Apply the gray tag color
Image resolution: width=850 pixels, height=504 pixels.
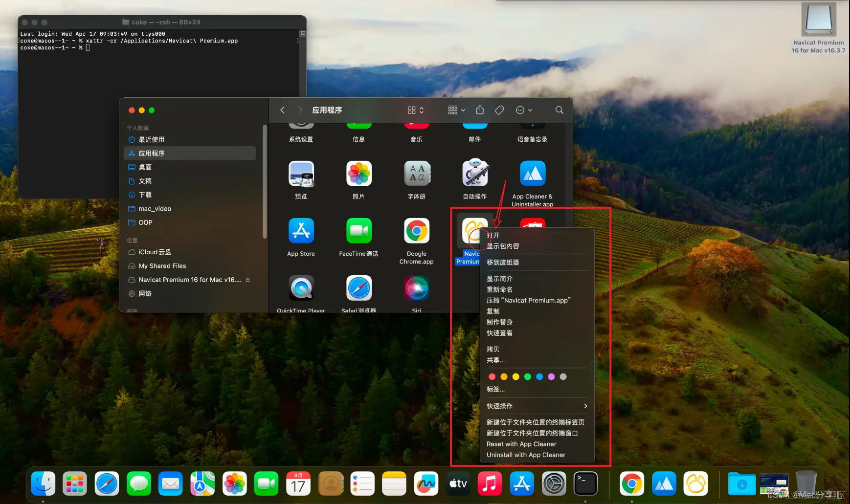[x=563, y=376]
